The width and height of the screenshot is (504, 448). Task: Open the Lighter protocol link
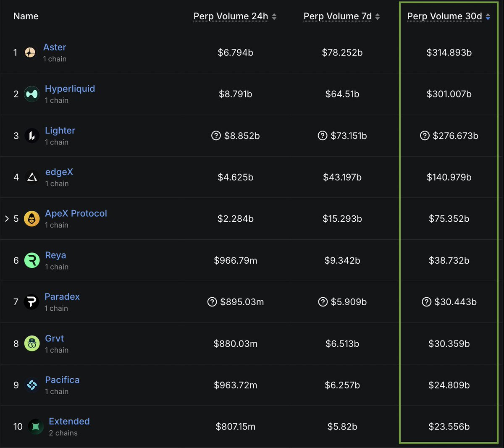point(60,131)
